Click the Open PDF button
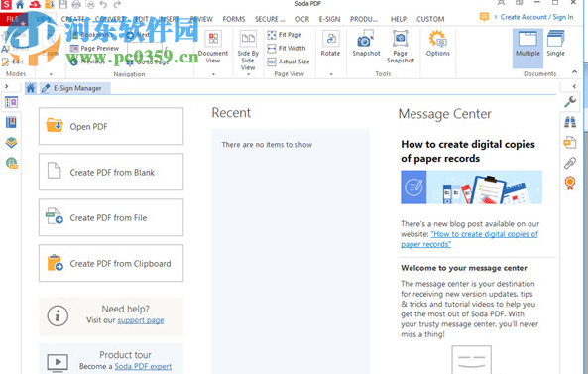 click(111, 126)
